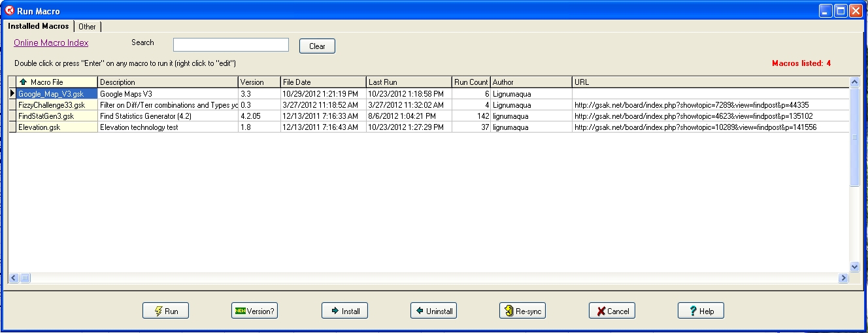Screen dimensions: 868x333
Task: Click the horizontal scrollbar thumb
Action: pyautogui.click(x=25, y=277)
